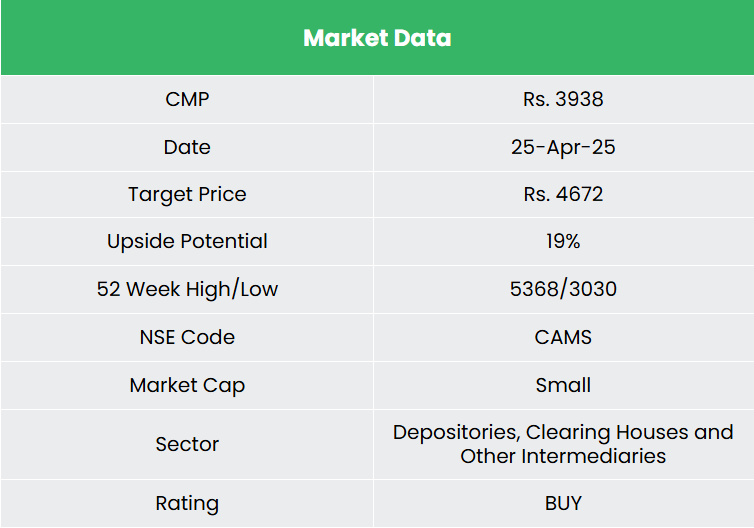The height and width of the screenshot is (528, 754).
Task: Click the CAMS ticker value
Action: [x=563, y=337]
